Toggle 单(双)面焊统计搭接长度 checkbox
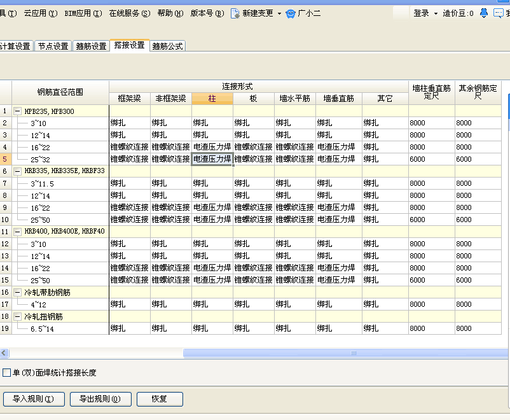510x420 pixels. tap(6, 372)
